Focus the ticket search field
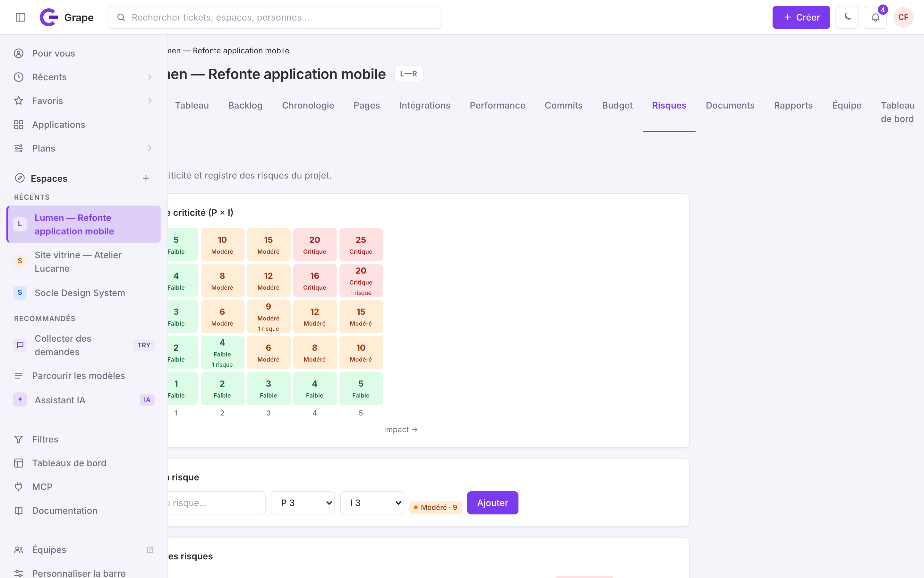 tap(275, 17)
